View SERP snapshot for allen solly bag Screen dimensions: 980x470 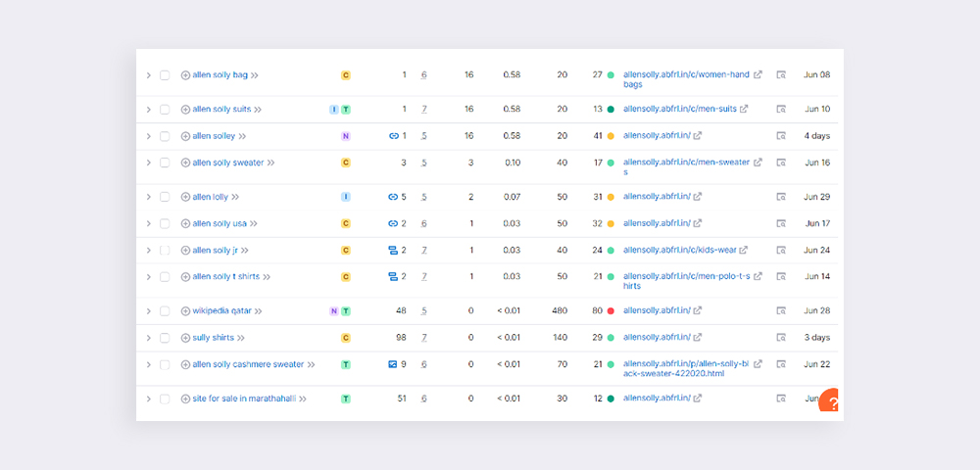pos(781,74)
